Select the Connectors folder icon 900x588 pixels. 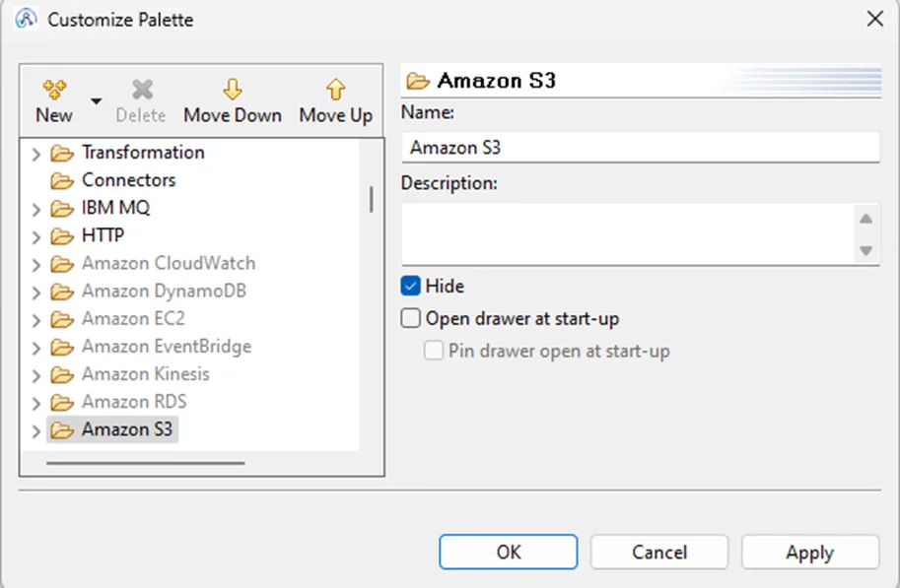[x=62, y=180]
